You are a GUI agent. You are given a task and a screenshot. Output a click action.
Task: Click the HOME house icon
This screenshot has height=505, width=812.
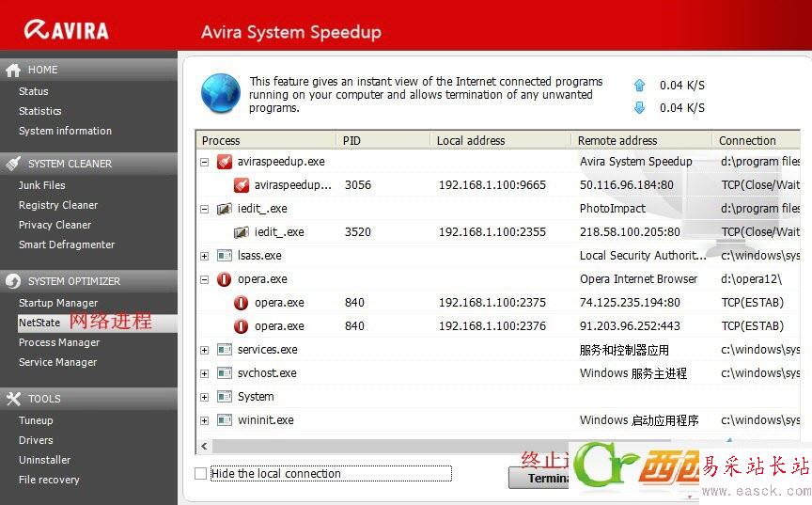pyautogui.click(x=13, y=70)
